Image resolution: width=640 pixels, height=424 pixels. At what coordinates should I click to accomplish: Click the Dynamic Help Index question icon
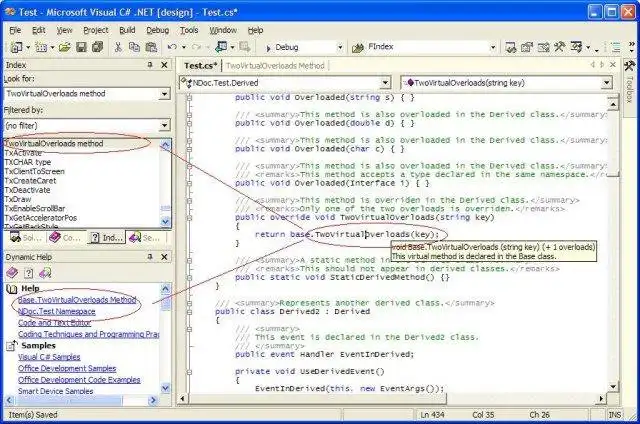[29, 273]
